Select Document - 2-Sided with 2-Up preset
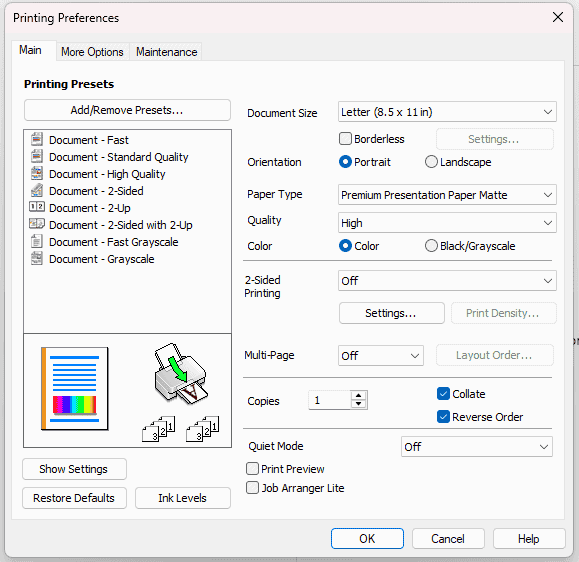 pos(121,225)
